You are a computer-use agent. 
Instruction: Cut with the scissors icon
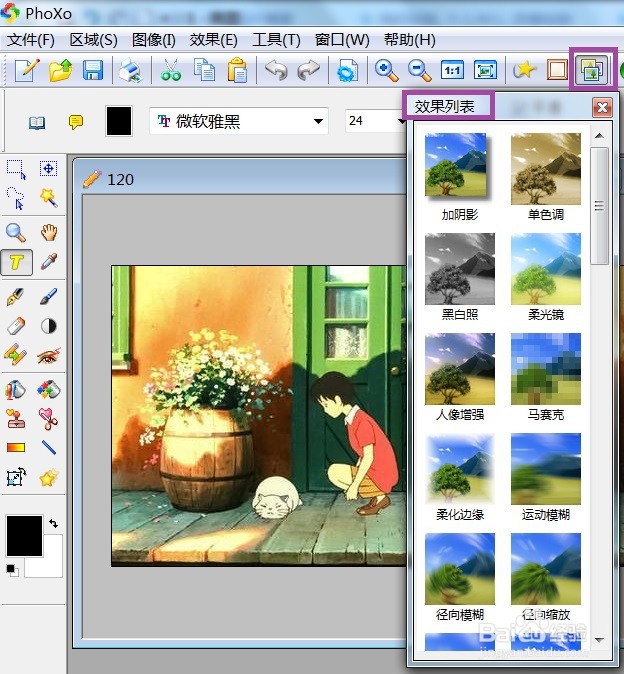point(171,70)
